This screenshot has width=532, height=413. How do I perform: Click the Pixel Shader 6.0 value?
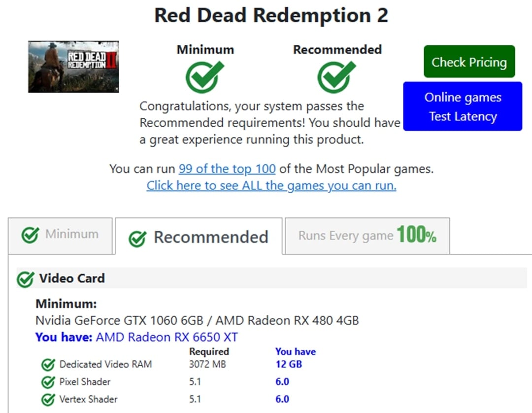[282, 381]
